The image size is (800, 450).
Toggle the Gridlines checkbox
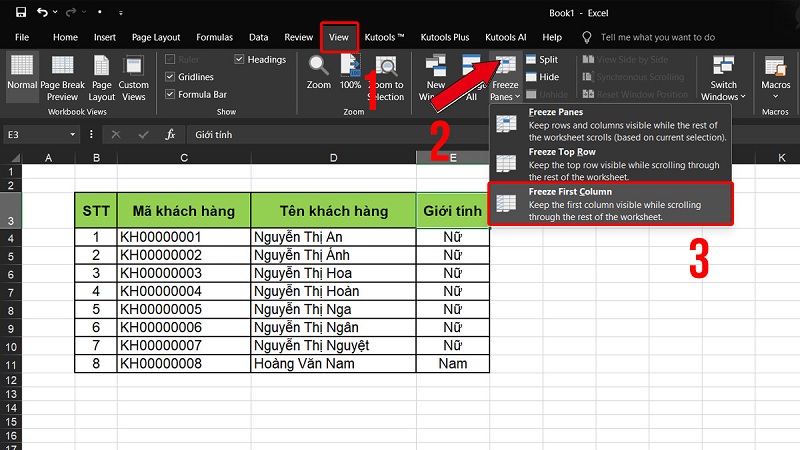pos(189,77)
